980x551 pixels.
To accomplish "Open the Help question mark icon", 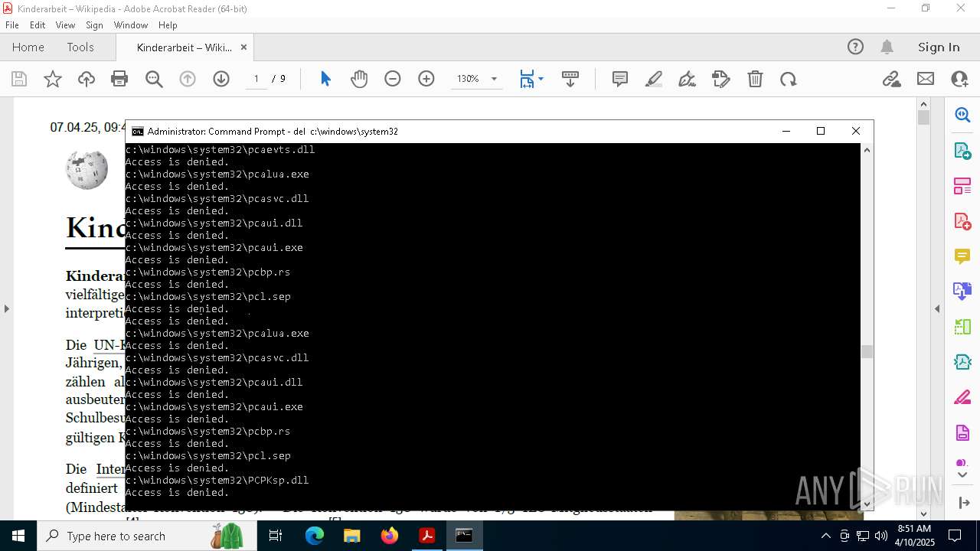I will point(855,47).
